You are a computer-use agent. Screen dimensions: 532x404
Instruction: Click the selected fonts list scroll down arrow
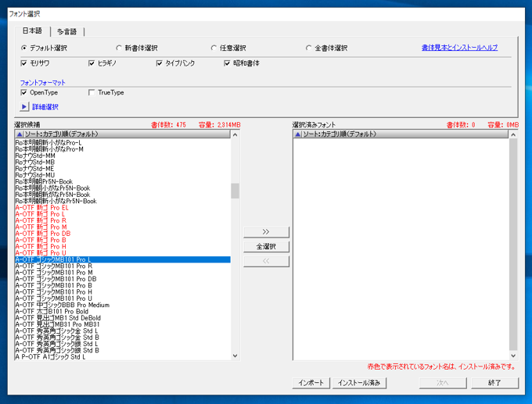pos(513,356)
